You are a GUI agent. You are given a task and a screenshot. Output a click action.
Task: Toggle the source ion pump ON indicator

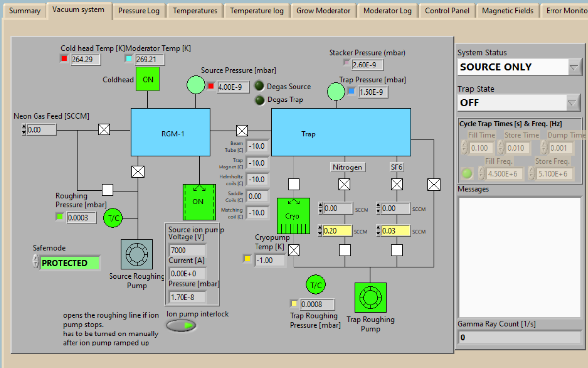click(199, 202)
